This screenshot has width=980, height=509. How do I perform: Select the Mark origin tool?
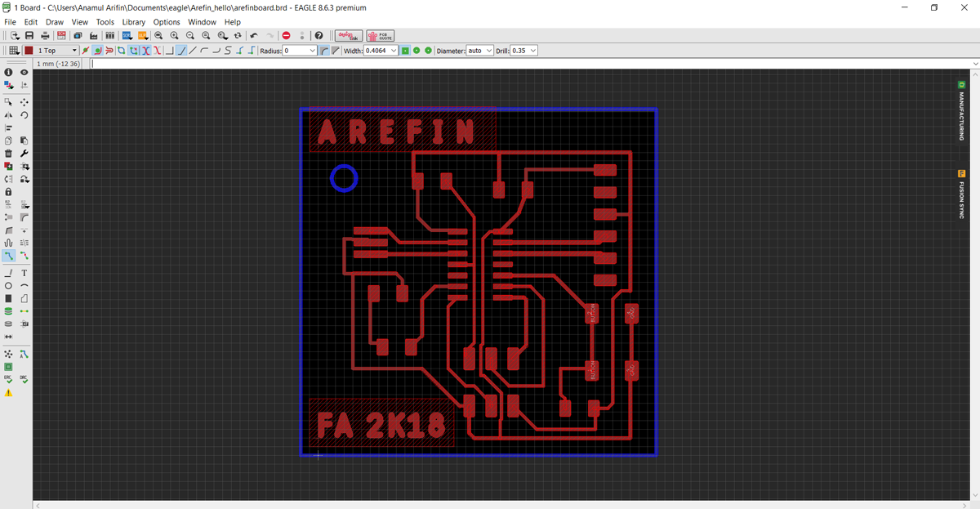click(24, 84)
